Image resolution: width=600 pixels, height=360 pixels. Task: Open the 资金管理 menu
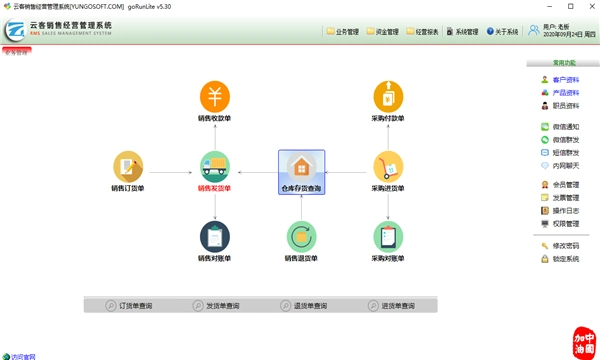click(x=383, y=32)
